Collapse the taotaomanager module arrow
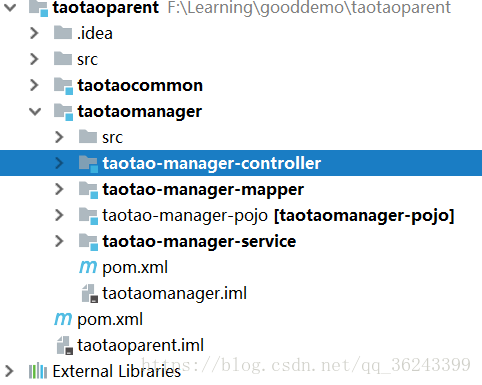This screenshot has width=482, height=385. (35, 111)
